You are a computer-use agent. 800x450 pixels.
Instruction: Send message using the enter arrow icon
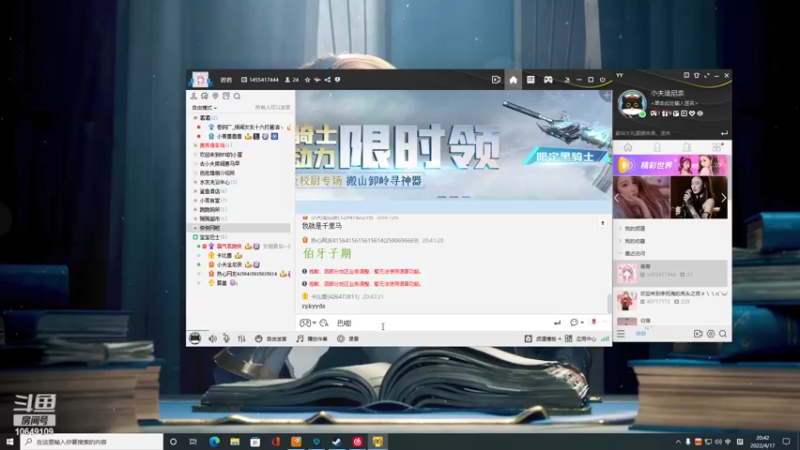[x=557, y=322]
